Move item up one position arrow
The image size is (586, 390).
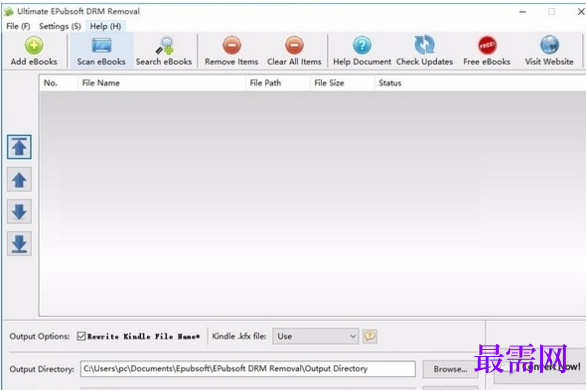19,180
